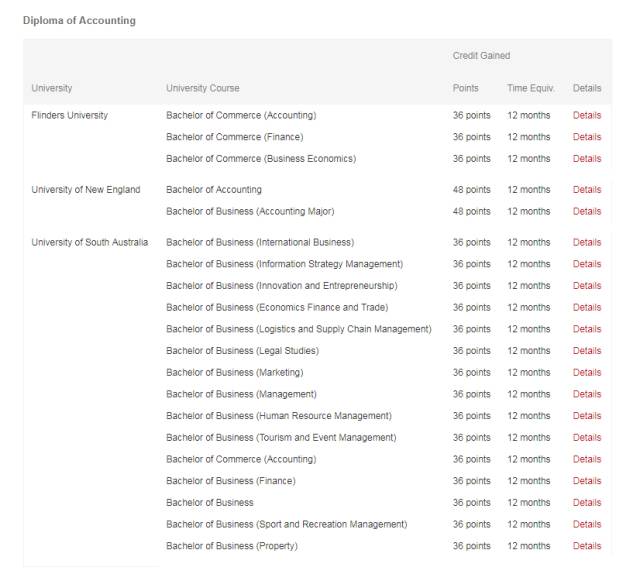Click Bachelor of Business (Management) course name
The width and height of the screenshot is (640, 574).
click(241, 394)
